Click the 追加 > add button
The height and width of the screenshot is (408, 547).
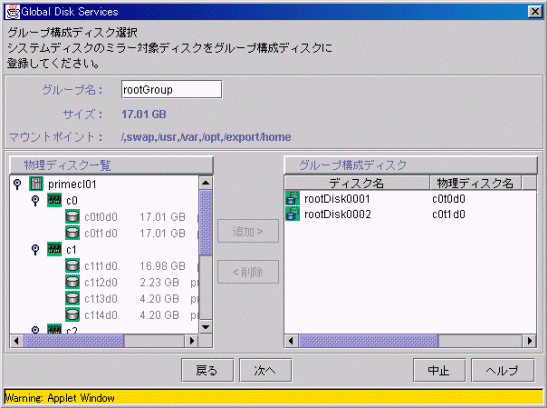248,231
